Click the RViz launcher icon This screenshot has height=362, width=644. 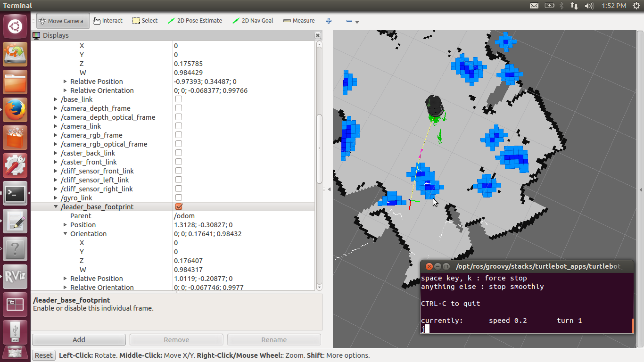[15, 277]
